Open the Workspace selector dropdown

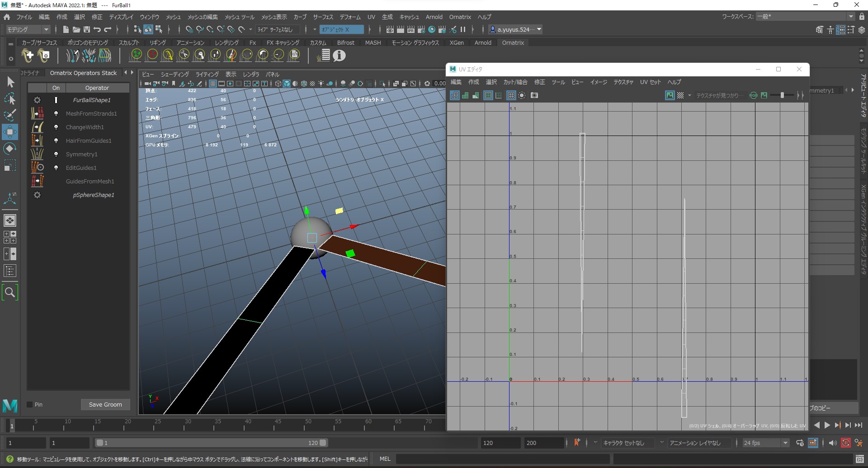[805, 16]
